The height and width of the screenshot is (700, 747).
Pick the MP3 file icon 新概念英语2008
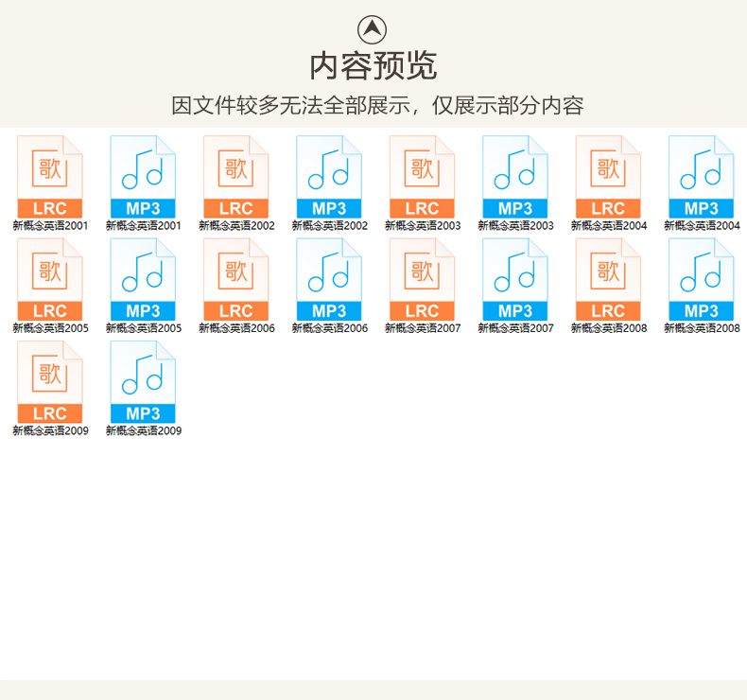point(702,279)
